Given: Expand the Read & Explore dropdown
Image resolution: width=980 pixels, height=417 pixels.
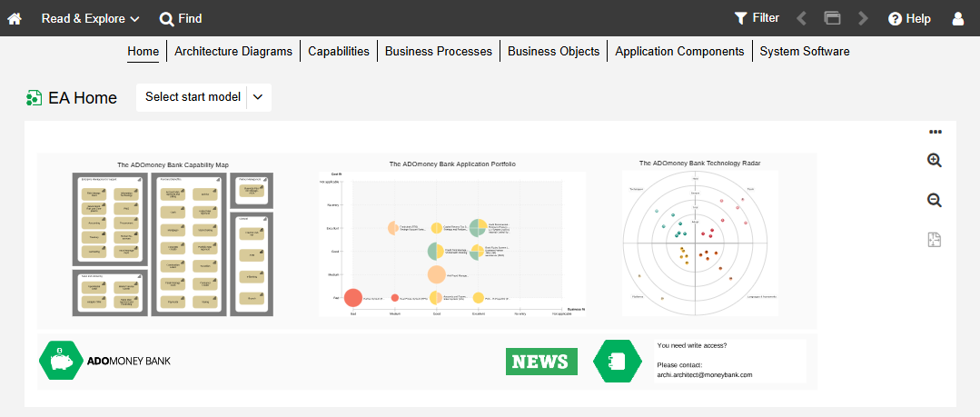Looking at the screenshot, I should point(91,18).
